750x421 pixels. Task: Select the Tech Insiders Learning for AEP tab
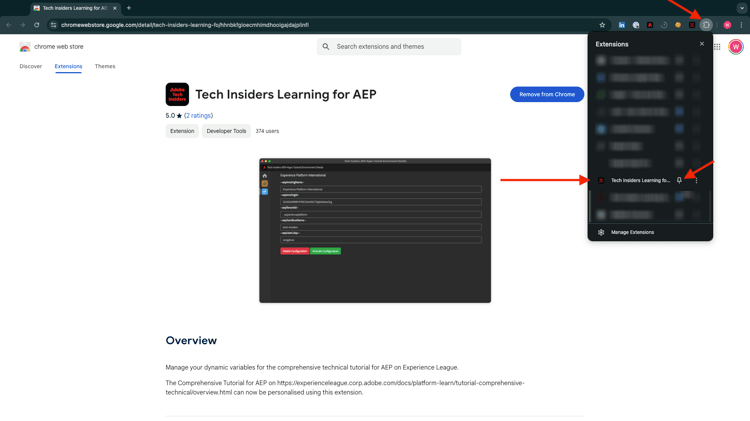tap(74, 8)
